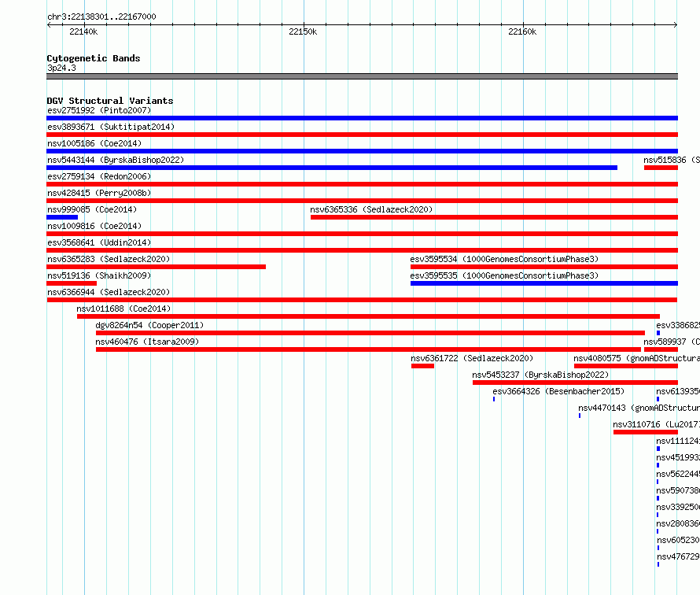Select the nsv4470143 gnomAD variant label
This screenshot has height=595, width=700.
coord(639,408)
